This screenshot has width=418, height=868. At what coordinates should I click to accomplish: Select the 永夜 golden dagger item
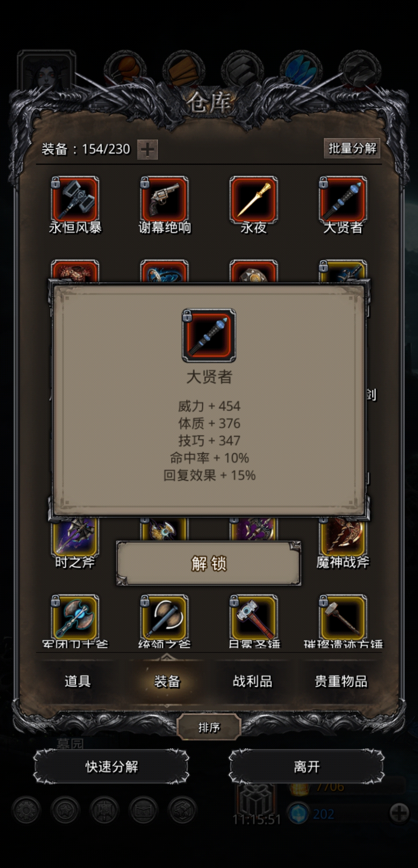point(254,200)
